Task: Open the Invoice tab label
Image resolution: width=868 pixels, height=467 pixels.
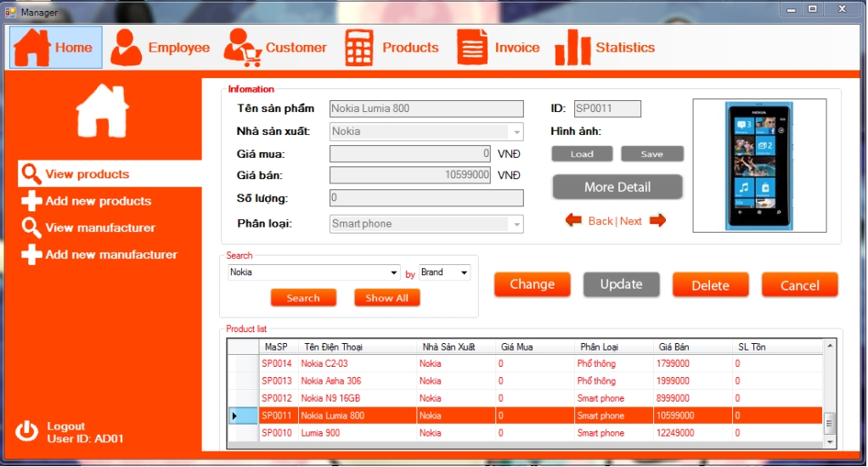Action: (x=517, y=48)
